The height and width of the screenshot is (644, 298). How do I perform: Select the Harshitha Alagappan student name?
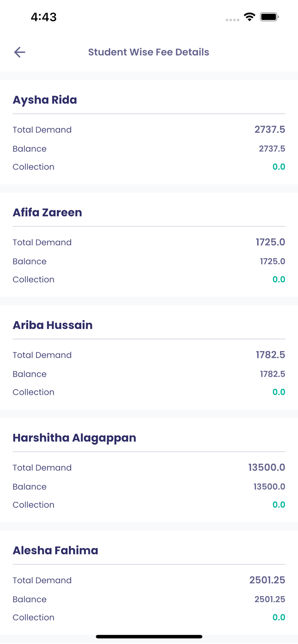74,438
